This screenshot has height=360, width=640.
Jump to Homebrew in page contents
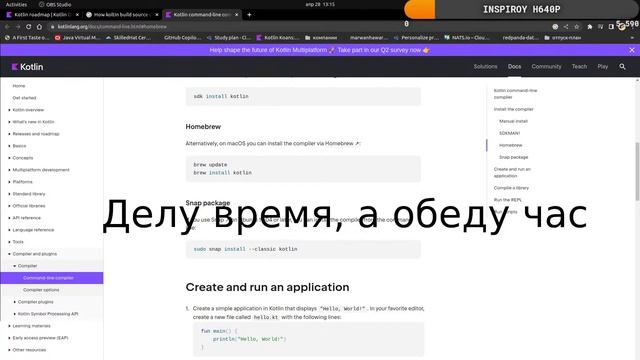[510, 145]
